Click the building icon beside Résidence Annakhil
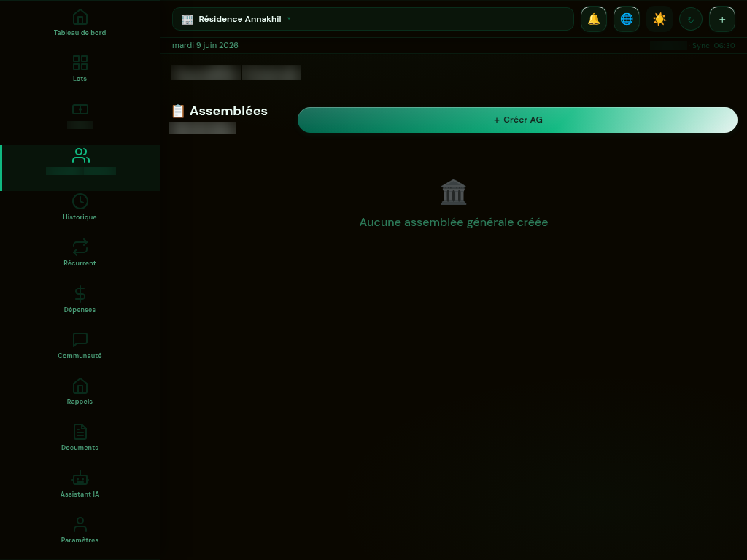This screenshot has height=560, width=747. pos(187,19)
